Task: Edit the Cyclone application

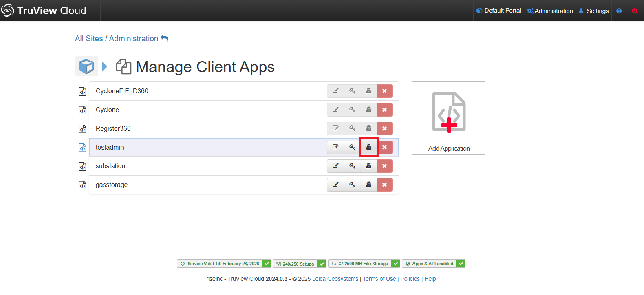Action: [x=335, y=110]
